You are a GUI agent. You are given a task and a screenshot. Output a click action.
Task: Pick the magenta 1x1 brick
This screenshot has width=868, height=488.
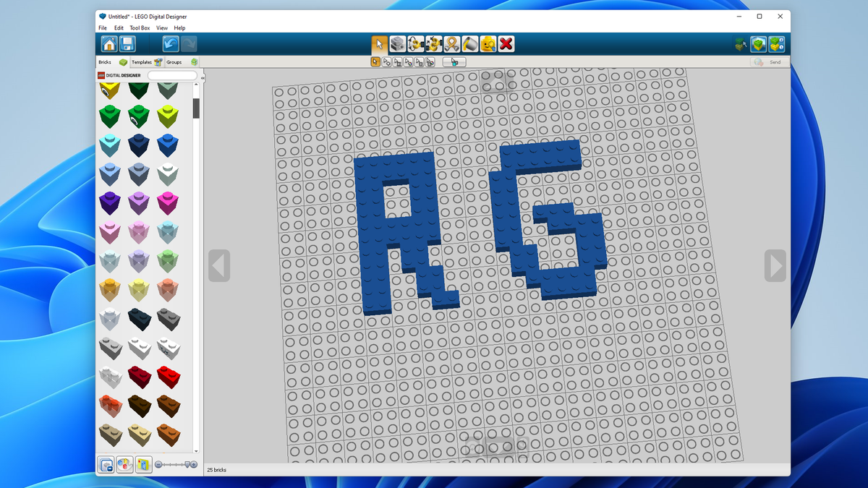coord(168,203)
